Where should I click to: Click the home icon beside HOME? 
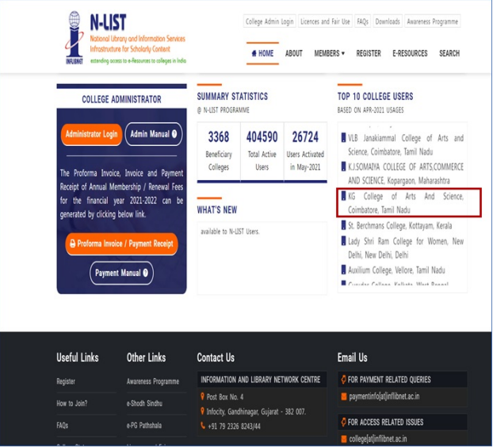pyautogui.click(x=254, y=53)
